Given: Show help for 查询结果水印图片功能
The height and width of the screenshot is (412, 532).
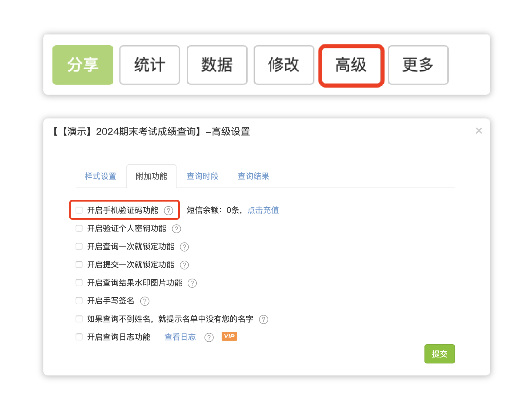Looking at the screenshot, I should pos(192,283).
